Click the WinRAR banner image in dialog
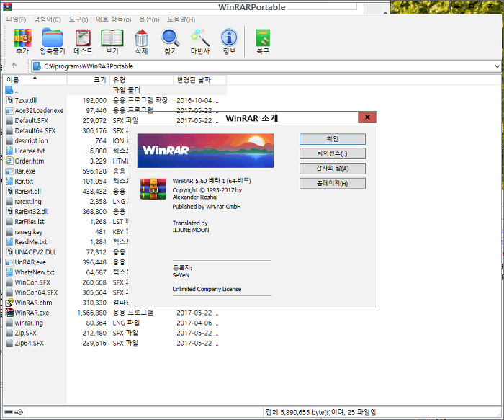This screenshot has width=504, height=420. pyautogui.click(x=205, y=151)
